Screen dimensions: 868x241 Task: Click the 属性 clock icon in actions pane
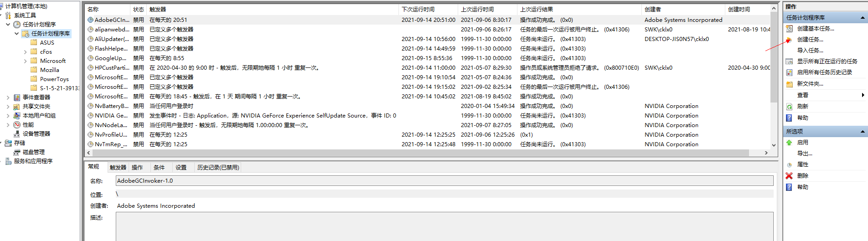point(789,164)
